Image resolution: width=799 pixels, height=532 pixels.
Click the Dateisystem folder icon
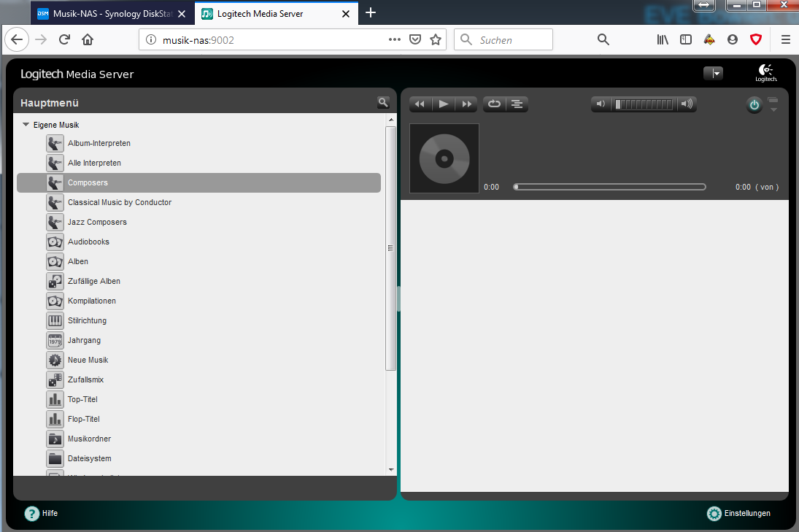pos(55,458)
